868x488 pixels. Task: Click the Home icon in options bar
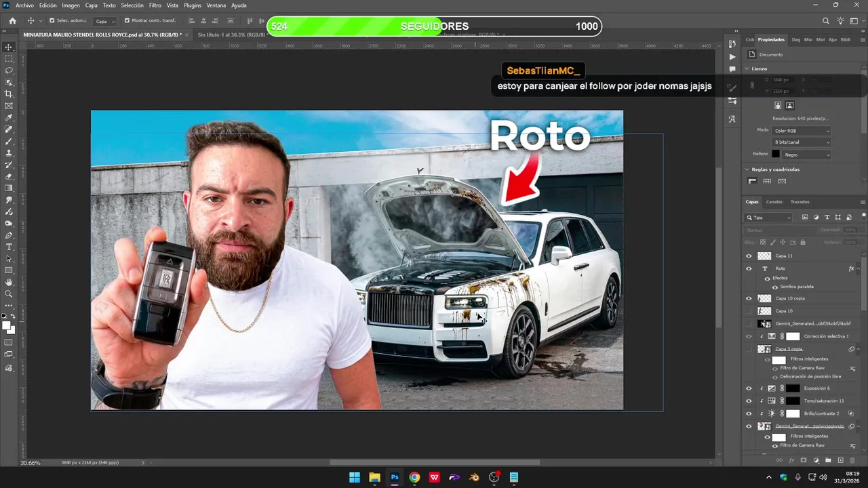12,21
